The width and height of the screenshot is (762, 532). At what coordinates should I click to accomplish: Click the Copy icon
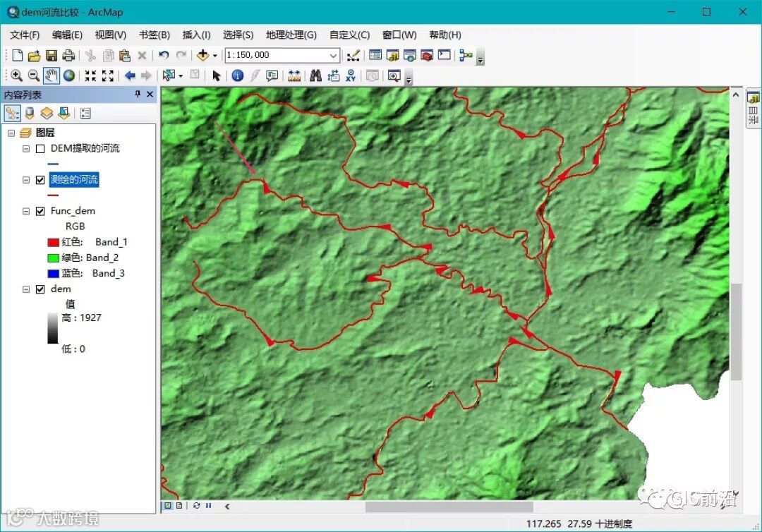tap(108, 55)
